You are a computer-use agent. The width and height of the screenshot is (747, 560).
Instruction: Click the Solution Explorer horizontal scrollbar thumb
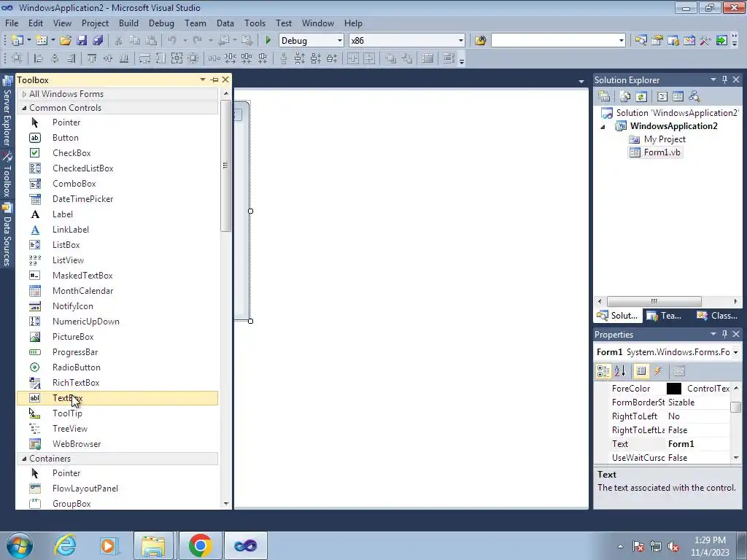(x=654, y=301)
